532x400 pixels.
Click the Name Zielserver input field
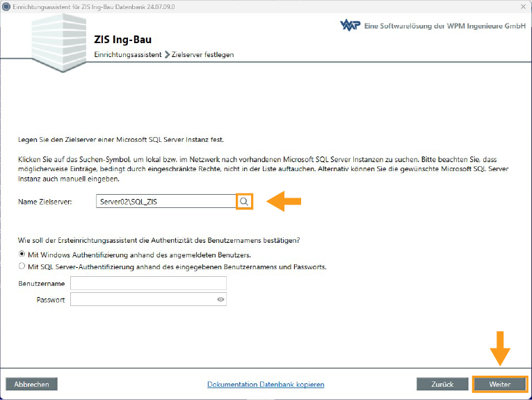pos(166,202)
